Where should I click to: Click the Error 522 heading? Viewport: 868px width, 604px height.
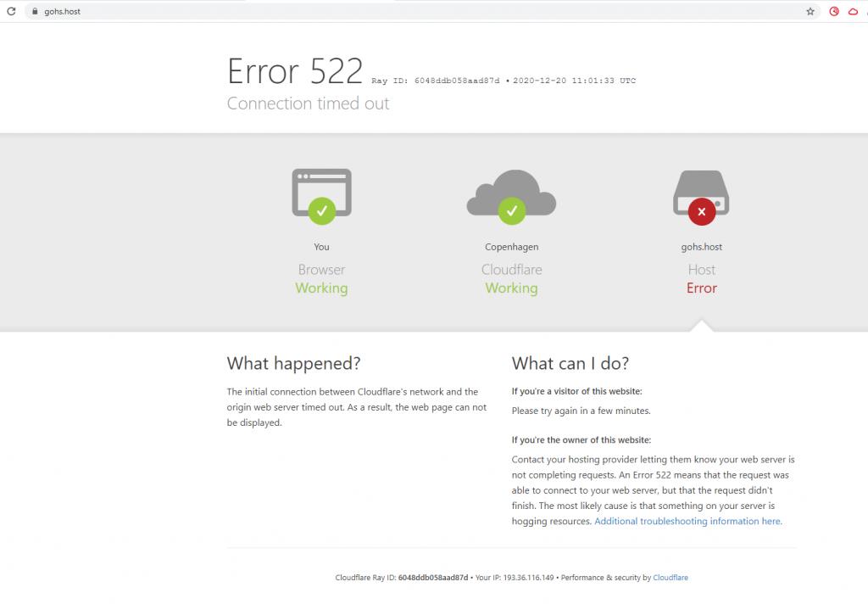pyautogui.click(x=295, y=71)
